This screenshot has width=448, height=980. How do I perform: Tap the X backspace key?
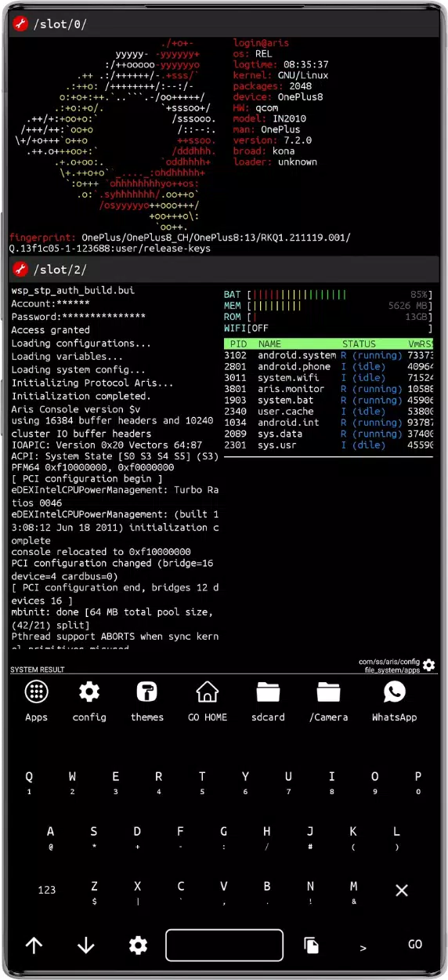(x=402, y=890)
